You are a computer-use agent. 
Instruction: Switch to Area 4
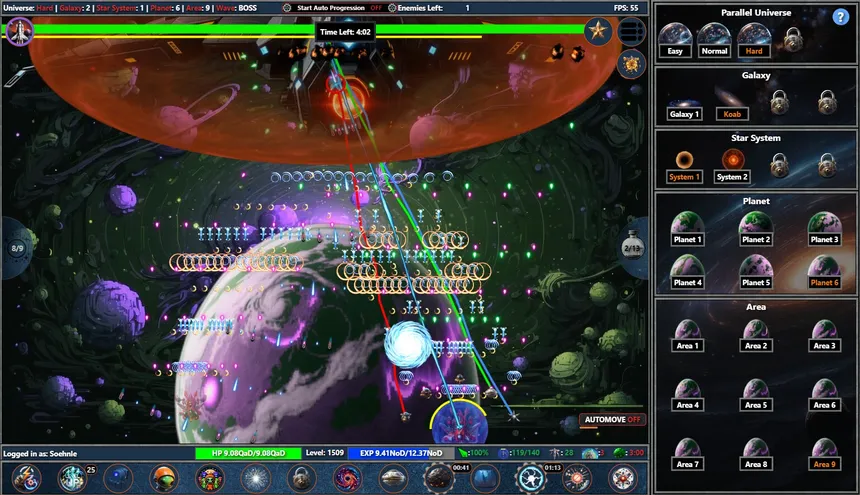point(688,395)
